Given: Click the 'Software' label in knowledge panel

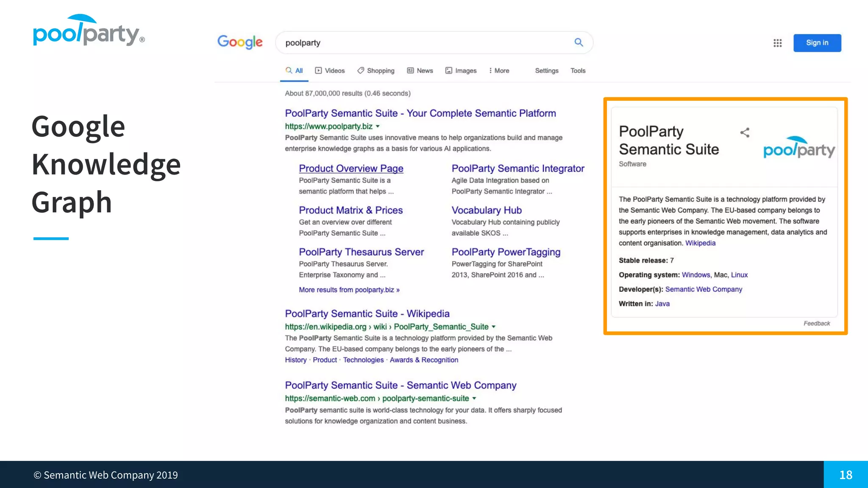Looking at the screenshot, I should (x=632, y=164).
